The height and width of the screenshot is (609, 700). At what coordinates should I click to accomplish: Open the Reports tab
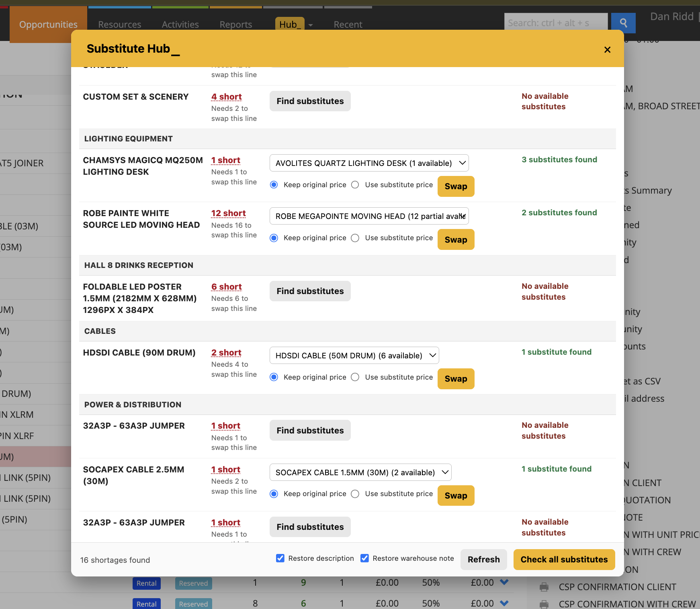(x=236, y=25)
